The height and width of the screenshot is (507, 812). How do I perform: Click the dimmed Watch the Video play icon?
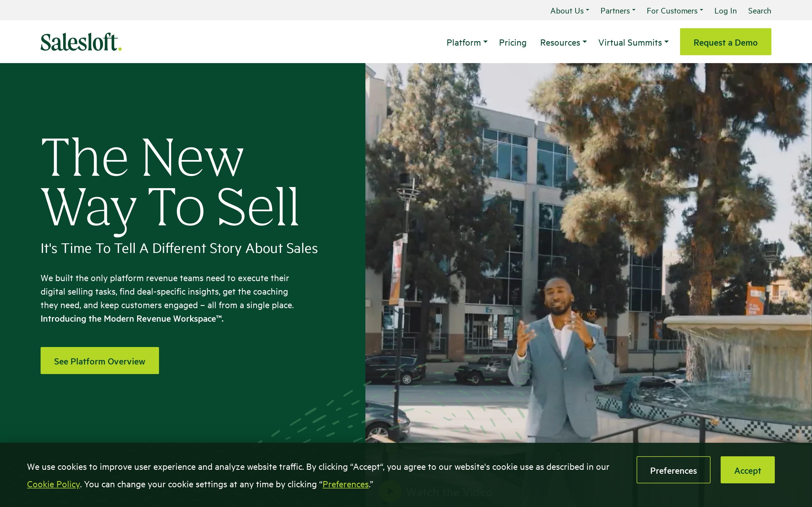point(390,492)
